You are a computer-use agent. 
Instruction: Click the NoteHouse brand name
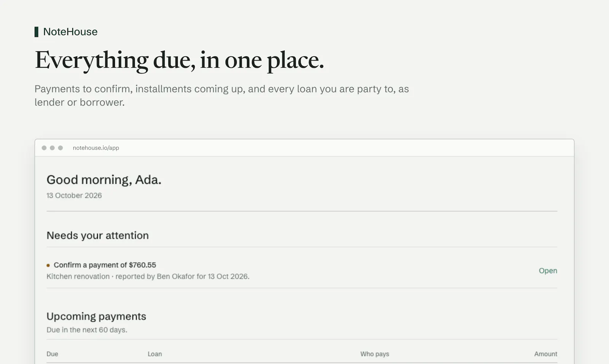[70, 32]
